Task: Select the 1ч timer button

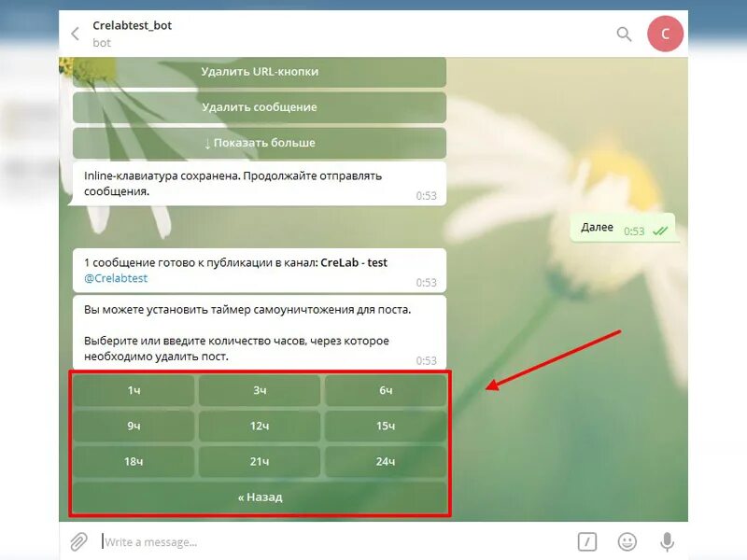Action: 134,390
